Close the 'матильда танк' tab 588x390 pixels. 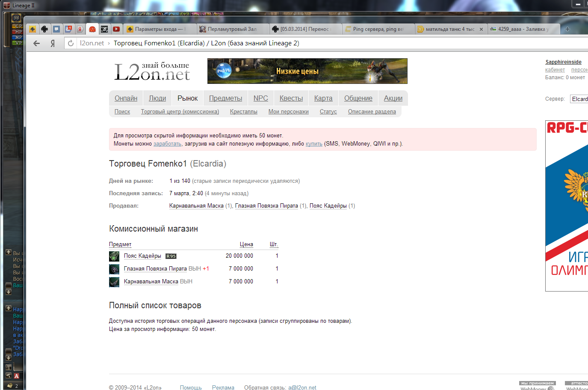[x=481, y=29]
